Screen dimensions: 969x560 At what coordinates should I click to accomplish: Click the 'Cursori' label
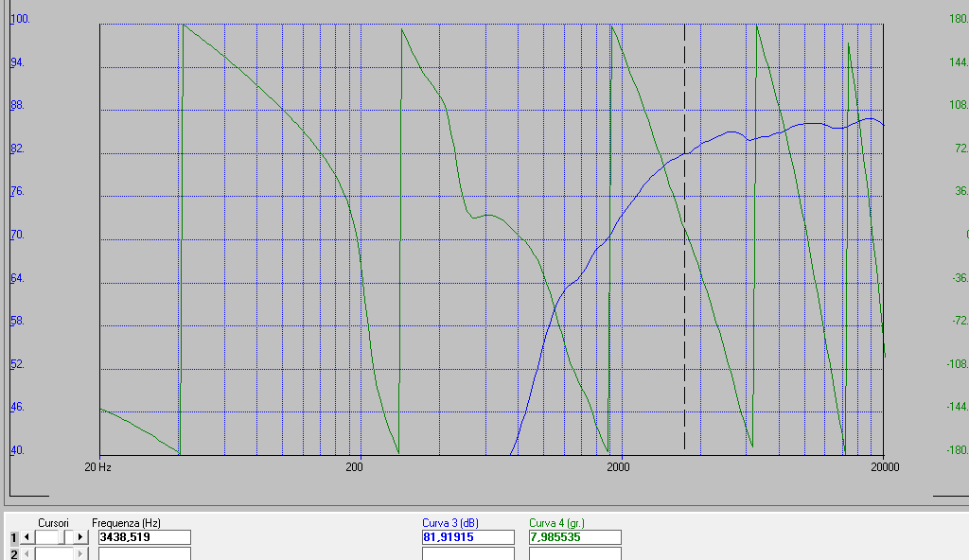click(x=53, y=523)
